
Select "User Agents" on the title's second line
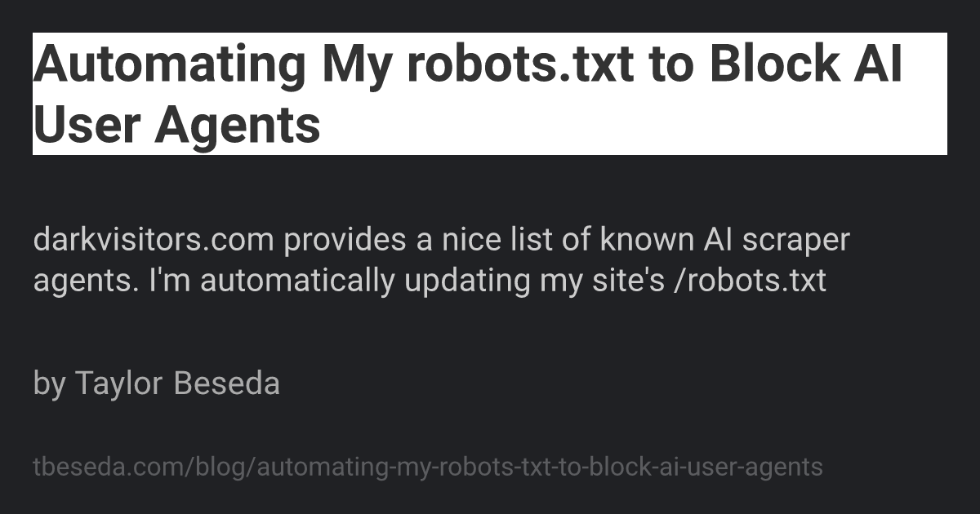[176, 125]
